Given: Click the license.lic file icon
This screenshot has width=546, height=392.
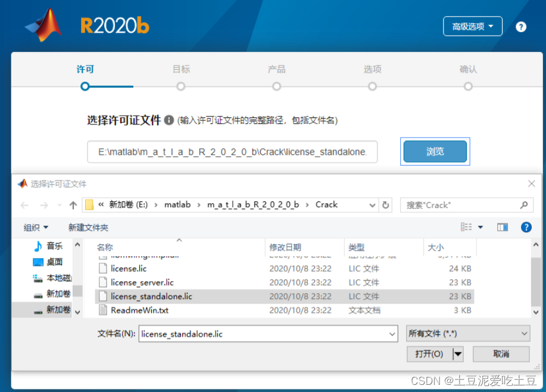Looking at the screenshot, I should point(103,268).
